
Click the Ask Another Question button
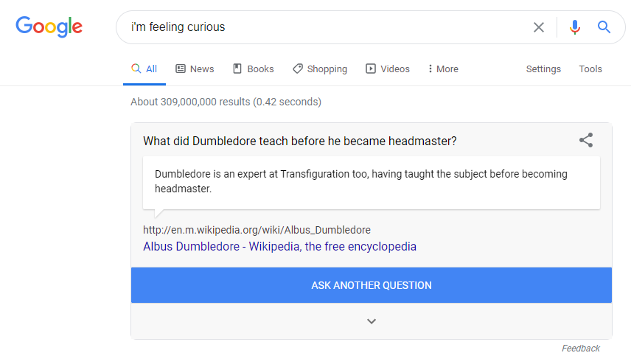372,285
